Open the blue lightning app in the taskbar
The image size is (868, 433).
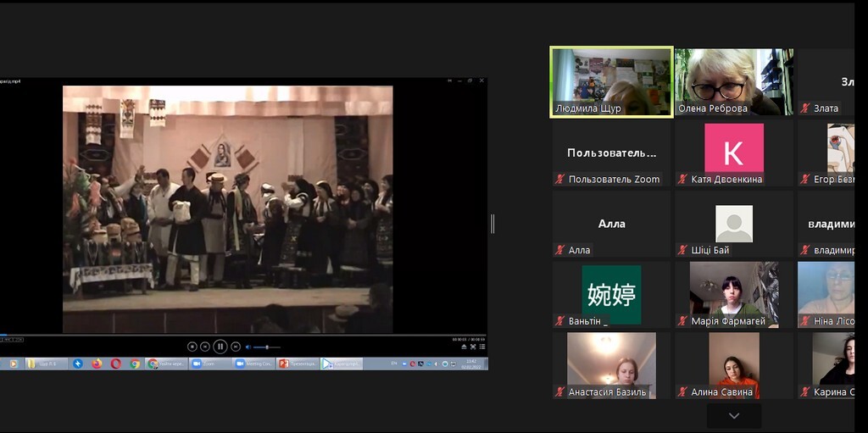click(x=78, y=364)
